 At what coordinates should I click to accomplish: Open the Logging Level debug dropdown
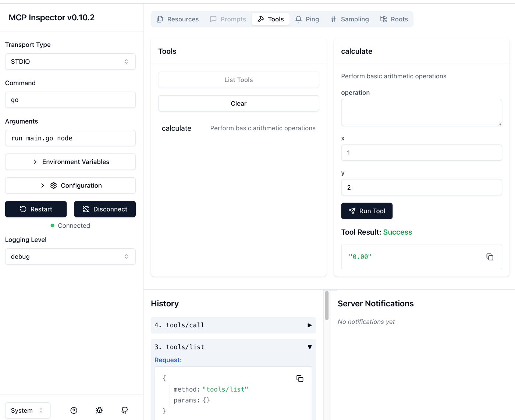pos(70,256)
